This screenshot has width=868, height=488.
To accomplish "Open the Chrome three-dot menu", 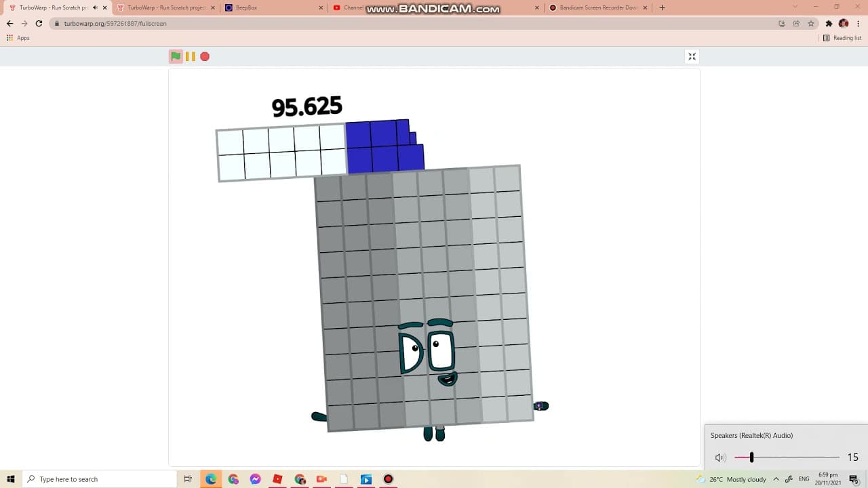I will (858, 23).
